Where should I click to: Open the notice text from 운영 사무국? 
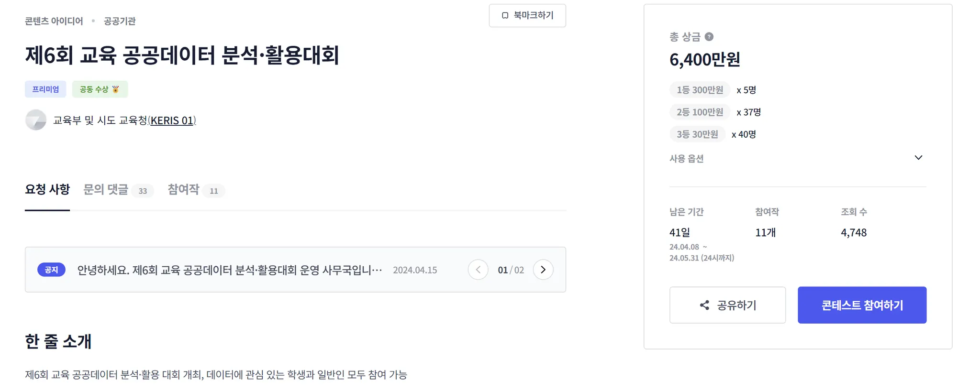coord(230,270)
